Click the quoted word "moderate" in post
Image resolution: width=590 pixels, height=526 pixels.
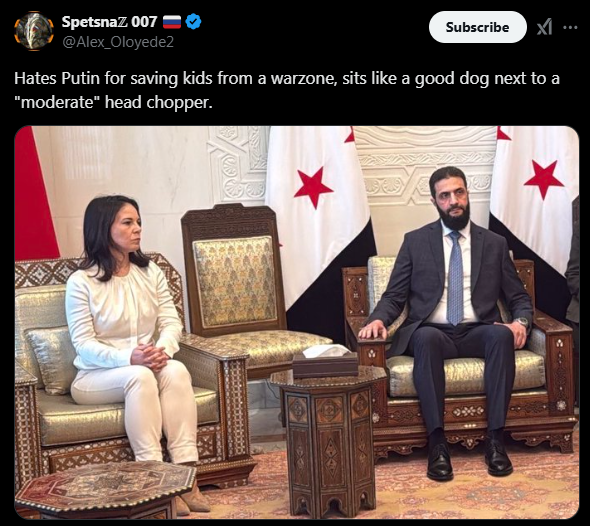click(57, 102)
